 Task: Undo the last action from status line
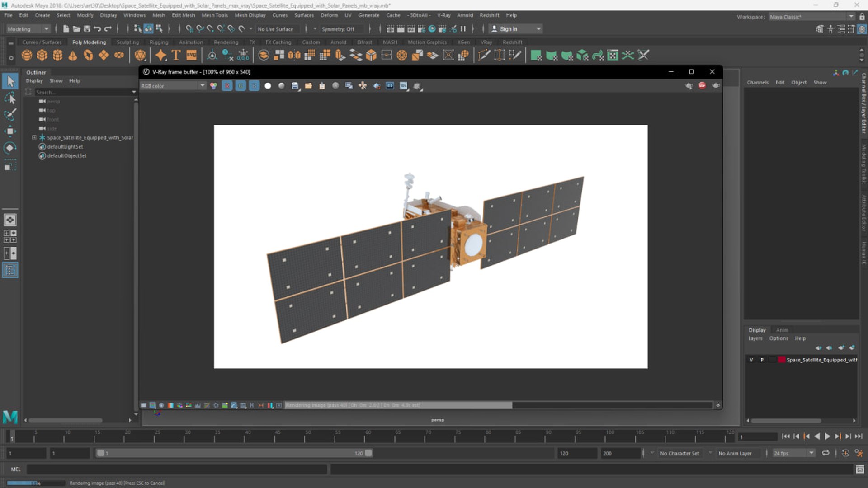97,29
